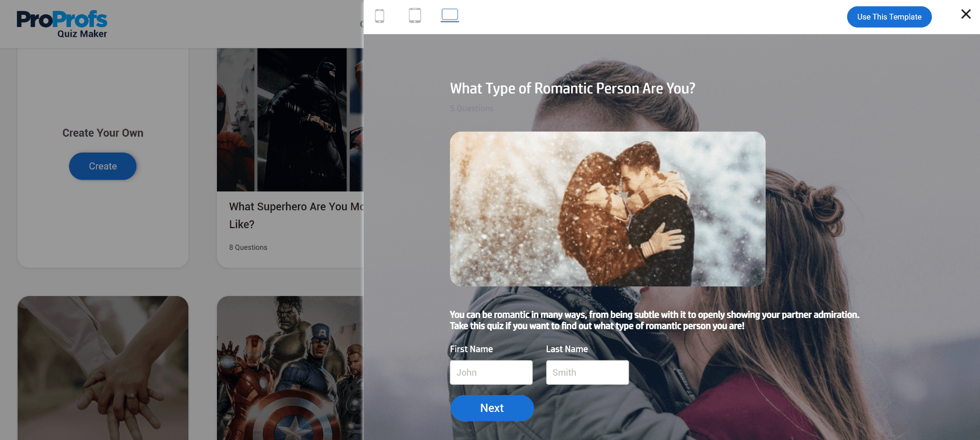
Task: Click the 'What Type of Romantic Person' heading
Action: (572, 88)
